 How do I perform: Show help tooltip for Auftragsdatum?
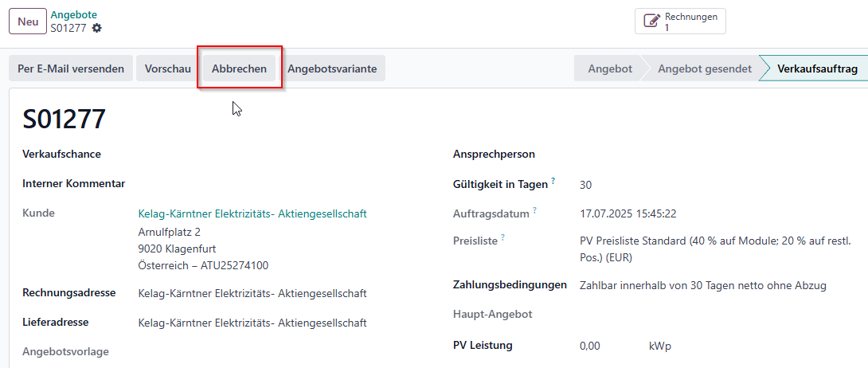(534, 210)
